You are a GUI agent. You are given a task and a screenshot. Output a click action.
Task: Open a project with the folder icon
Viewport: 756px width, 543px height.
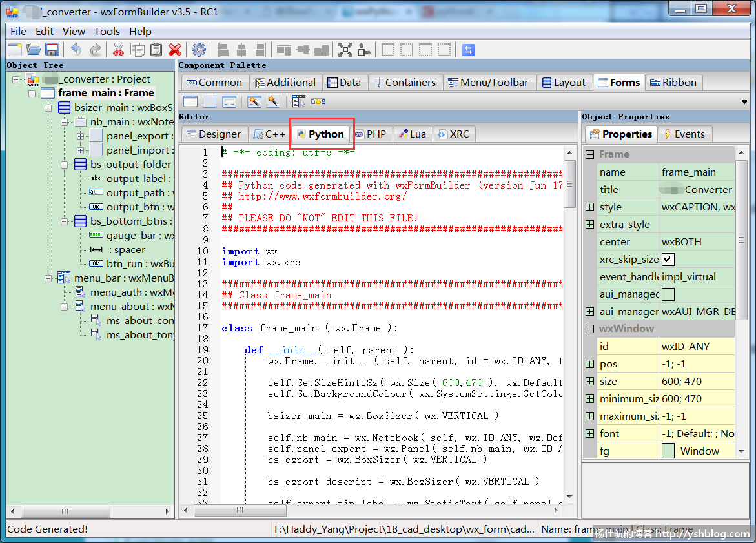tap(34, 50)
